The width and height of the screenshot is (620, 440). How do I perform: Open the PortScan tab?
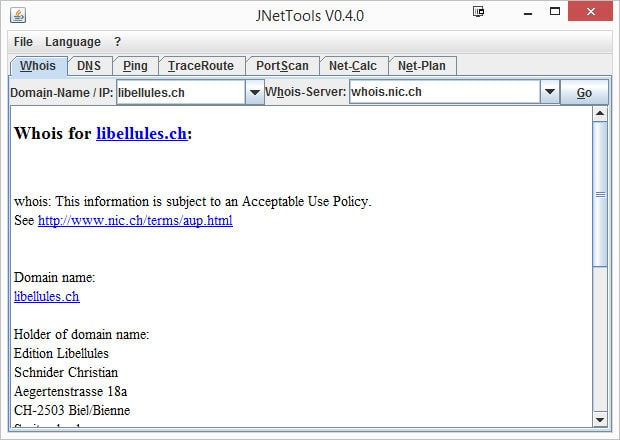[282, 66]
